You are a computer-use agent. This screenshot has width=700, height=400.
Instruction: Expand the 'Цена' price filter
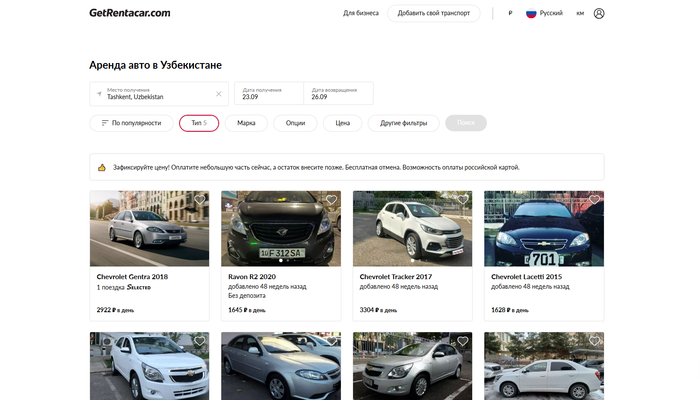pyautogui.click(x=343, y=123)
